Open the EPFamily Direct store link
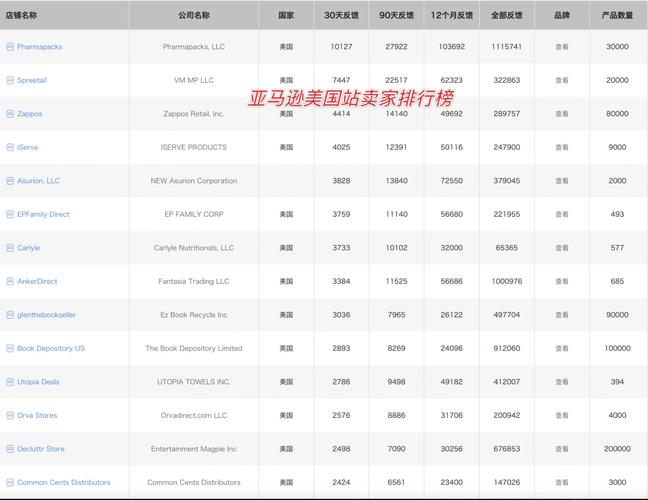The width and height of the screenshot is (648, 500). [43, 214]
